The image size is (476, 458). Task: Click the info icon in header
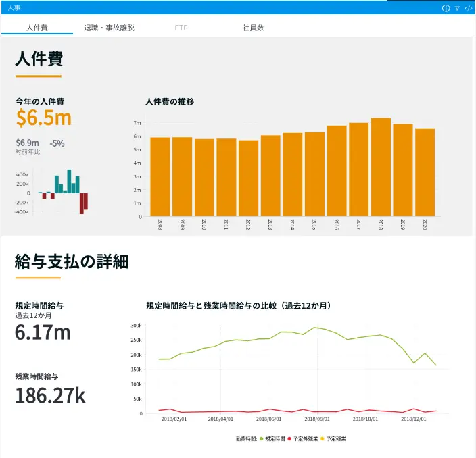[x=446, y=8]
